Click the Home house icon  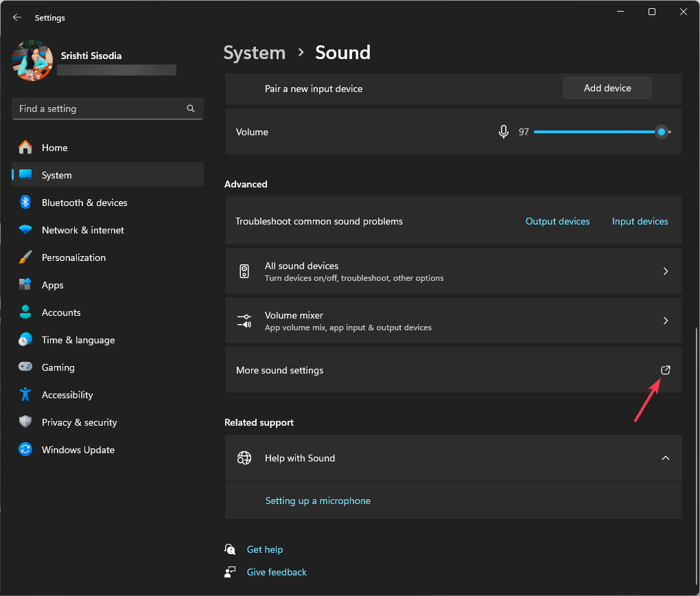(x=25, y=147)
